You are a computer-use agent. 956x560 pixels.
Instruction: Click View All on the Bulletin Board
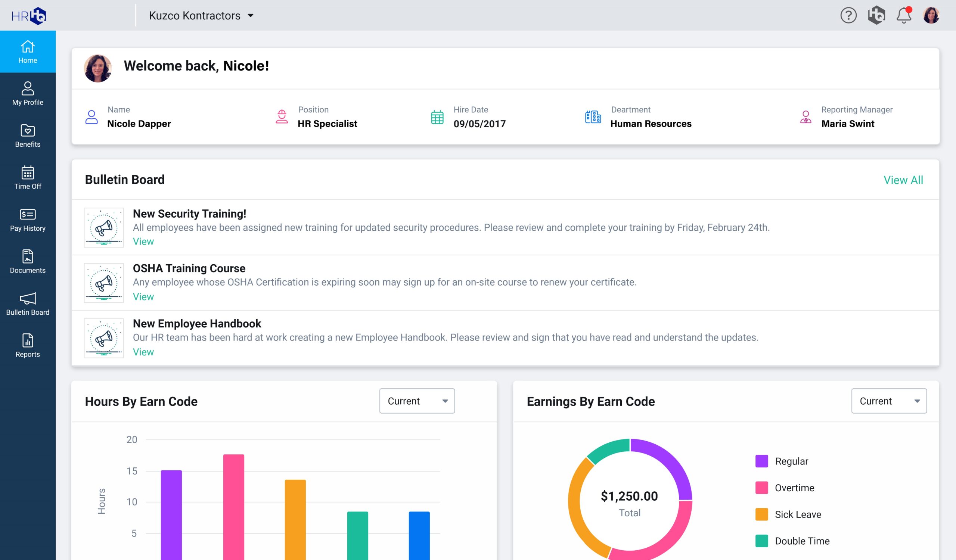pos(903,180)
